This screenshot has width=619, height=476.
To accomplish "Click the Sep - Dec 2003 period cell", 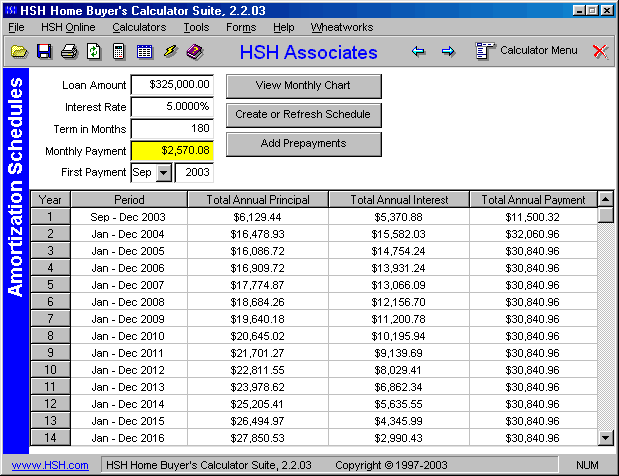I will (128, 217).
